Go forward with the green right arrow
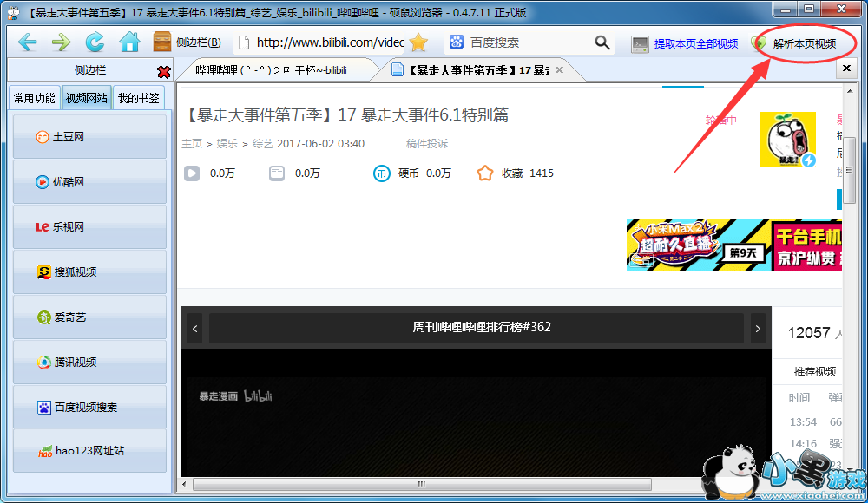The width and height of the screenshot is (868, 503). pos(61,42)
